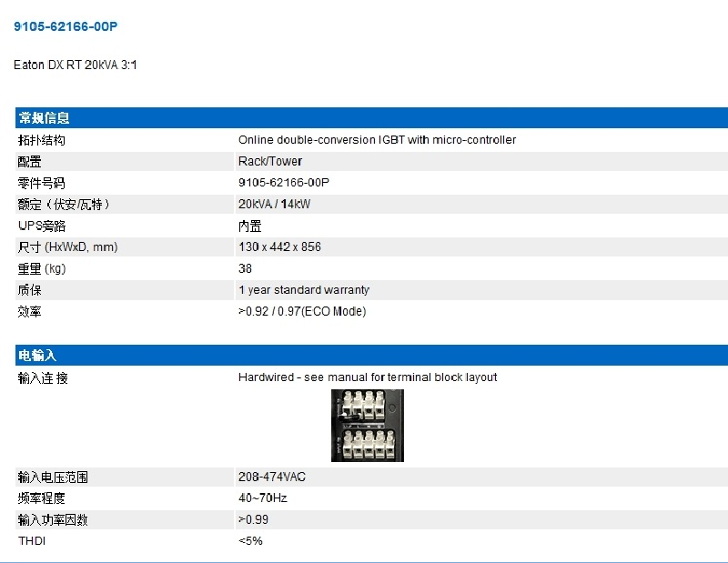Select the 输入电压范围 row label
728x563 pixels.
click(53, 478)
